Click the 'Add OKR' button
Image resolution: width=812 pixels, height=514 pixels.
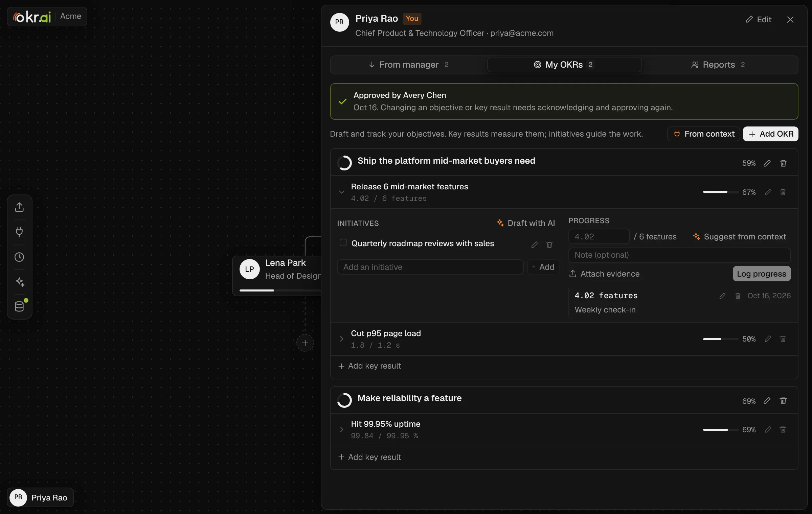[x=770, y=134]
